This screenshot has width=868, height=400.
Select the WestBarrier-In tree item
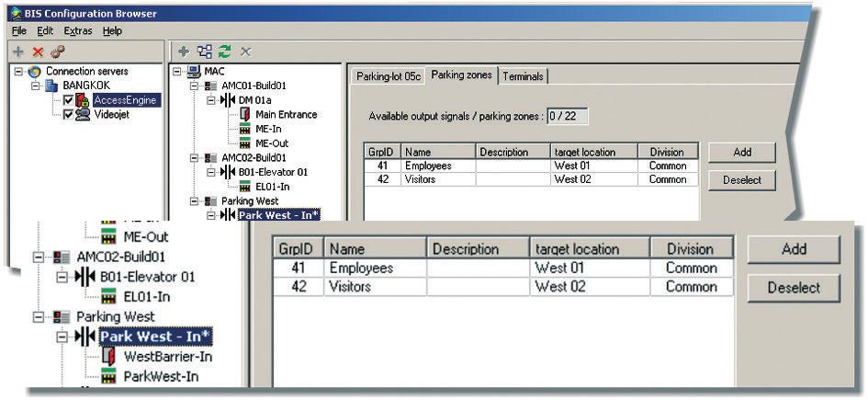coord(168,356)
